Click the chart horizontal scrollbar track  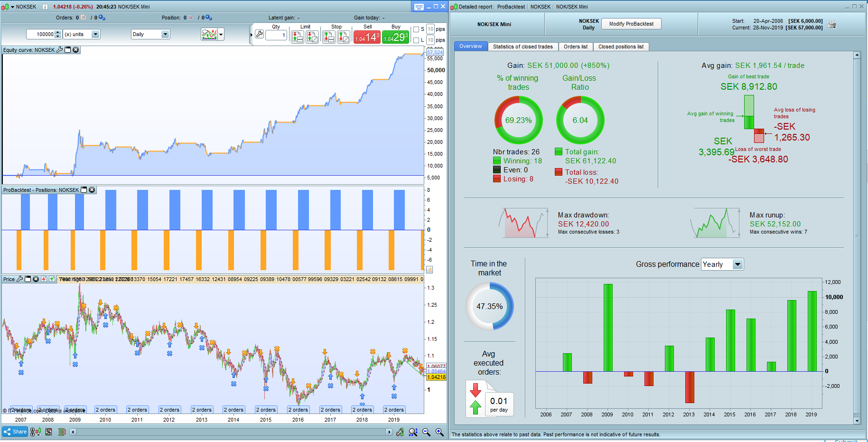(x=231, y=432)
